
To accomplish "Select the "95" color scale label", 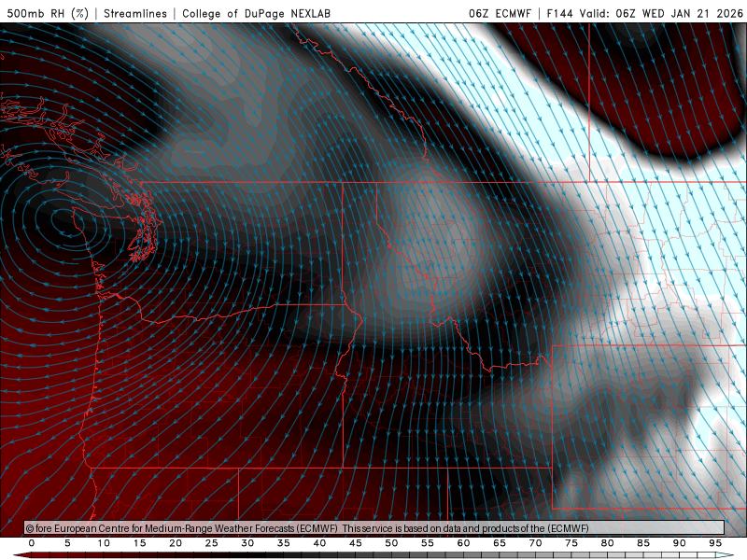I will click(715, 543).
